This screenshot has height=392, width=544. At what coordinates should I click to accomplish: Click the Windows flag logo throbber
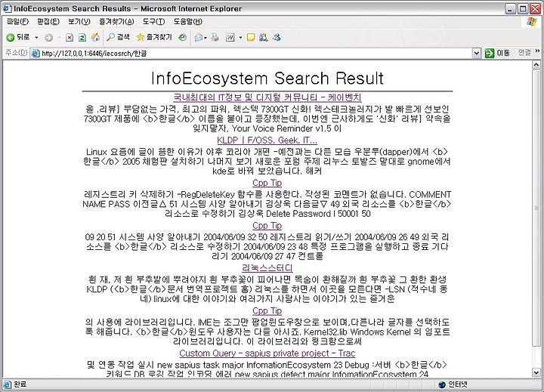(x=531, y=21)
